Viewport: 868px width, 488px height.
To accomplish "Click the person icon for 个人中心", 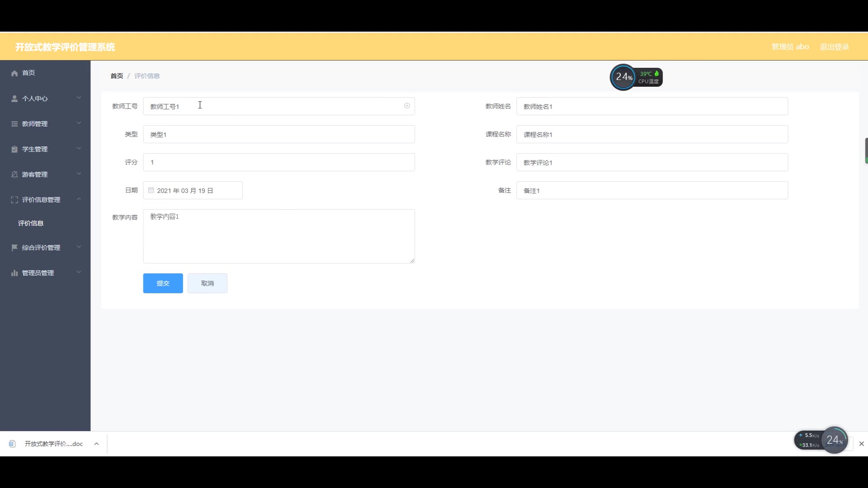I will click(x=14, y=99).
